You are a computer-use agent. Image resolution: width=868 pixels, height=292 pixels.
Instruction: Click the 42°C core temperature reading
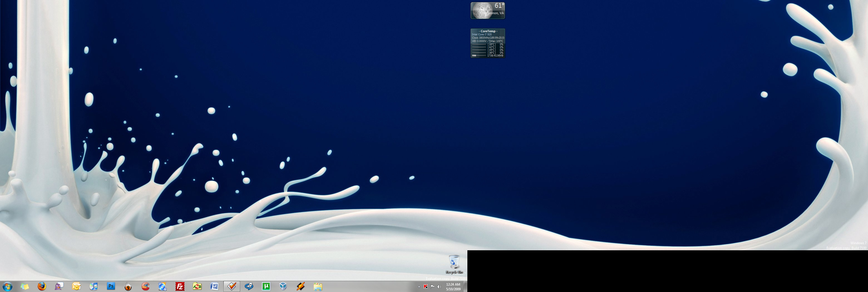click(492, 47)
